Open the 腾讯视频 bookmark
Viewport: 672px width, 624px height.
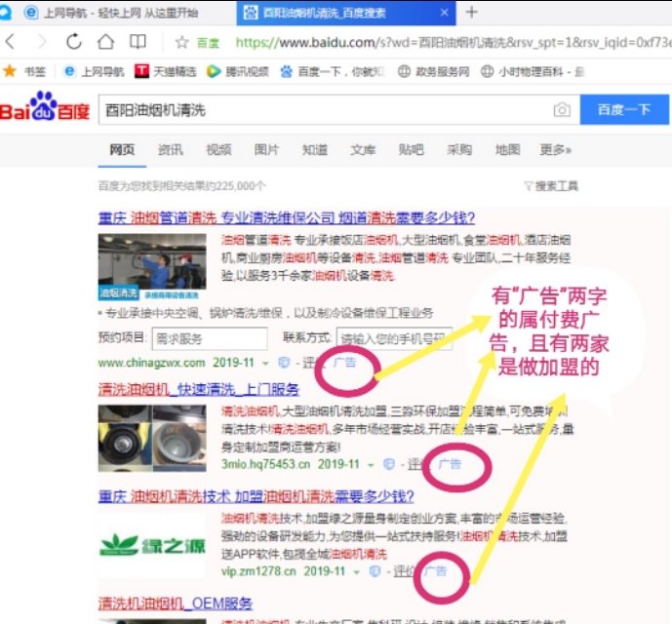[238, 71]
